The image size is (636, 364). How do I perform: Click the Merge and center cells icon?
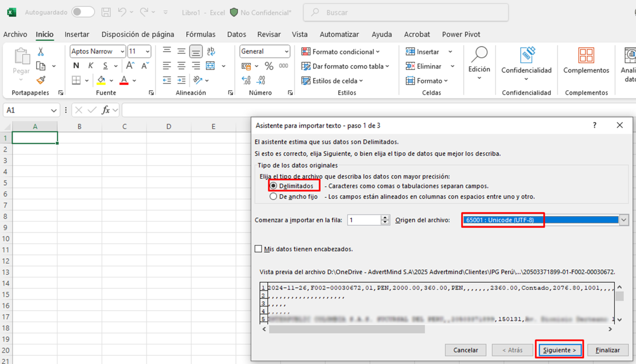click(x=210, y=66)
